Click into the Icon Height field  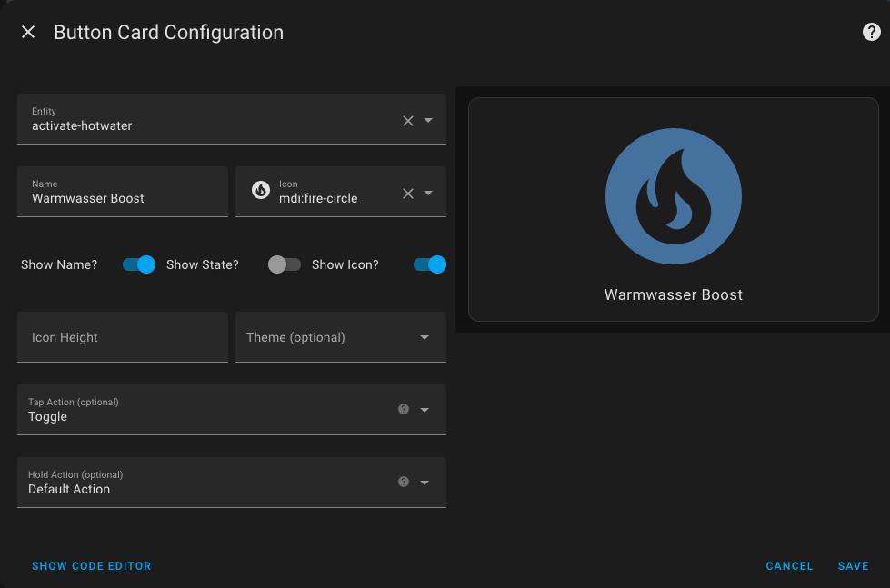(123, 337)
